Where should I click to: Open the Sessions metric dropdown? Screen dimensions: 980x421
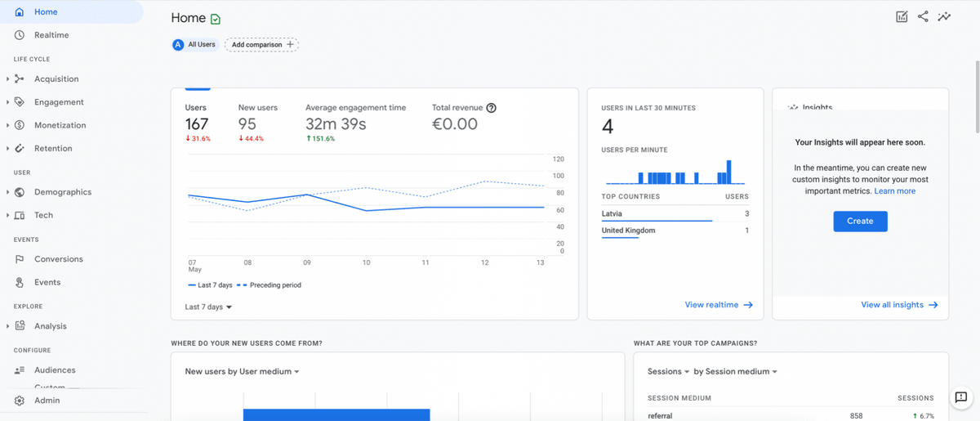point(669,371)
